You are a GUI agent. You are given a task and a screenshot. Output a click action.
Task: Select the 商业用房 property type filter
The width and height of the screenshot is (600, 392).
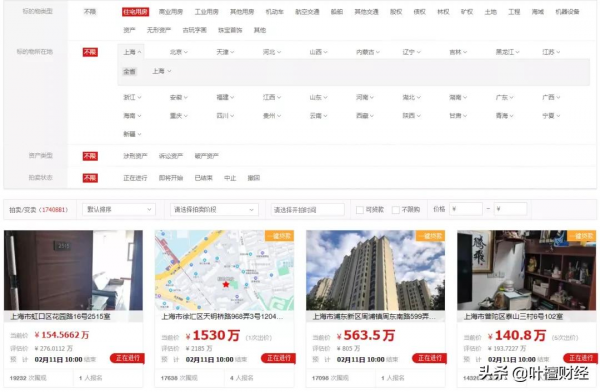click(171, 12)
